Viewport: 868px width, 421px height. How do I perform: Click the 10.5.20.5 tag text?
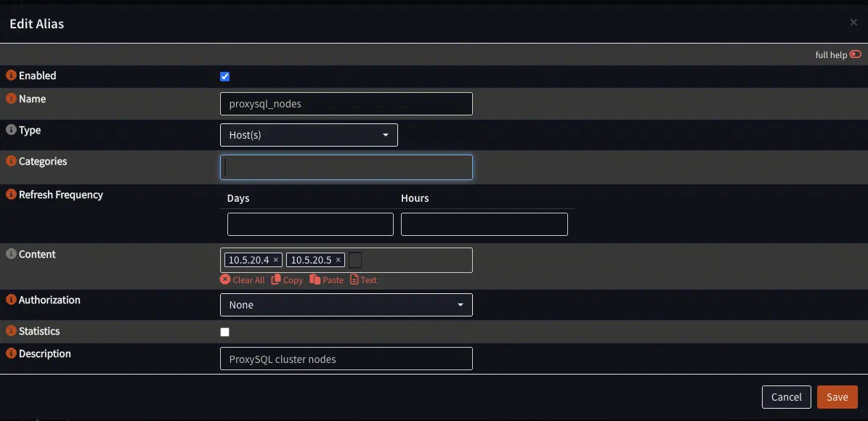[x=311, y=260]
